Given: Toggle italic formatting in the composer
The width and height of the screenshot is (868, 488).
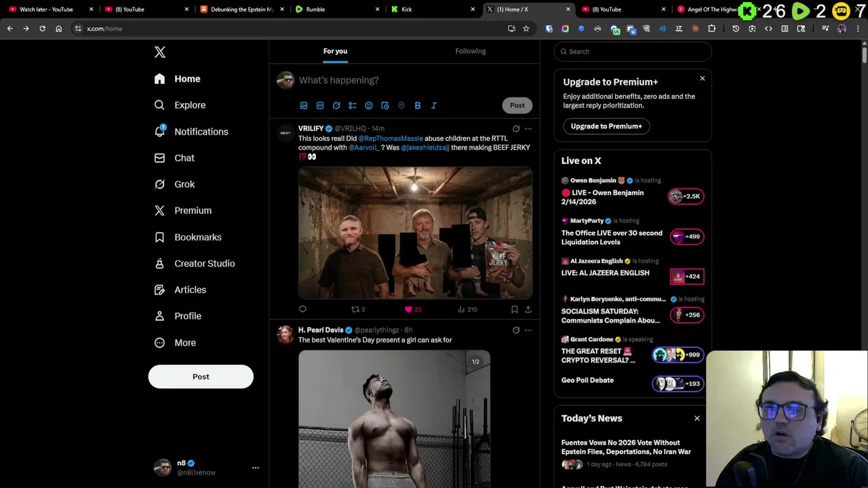Looking at the screenshot, I should tap(434, 106).
